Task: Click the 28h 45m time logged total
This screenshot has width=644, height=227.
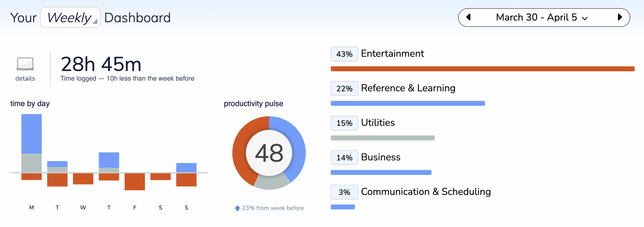Action: (101, 64)
